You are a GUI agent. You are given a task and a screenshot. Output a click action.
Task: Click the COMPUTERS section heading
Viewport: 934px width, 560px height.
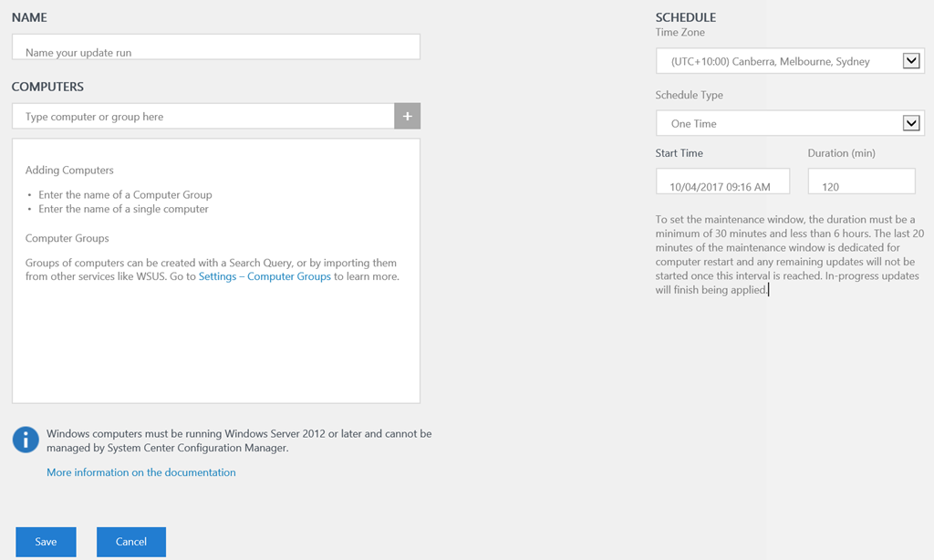47,87
